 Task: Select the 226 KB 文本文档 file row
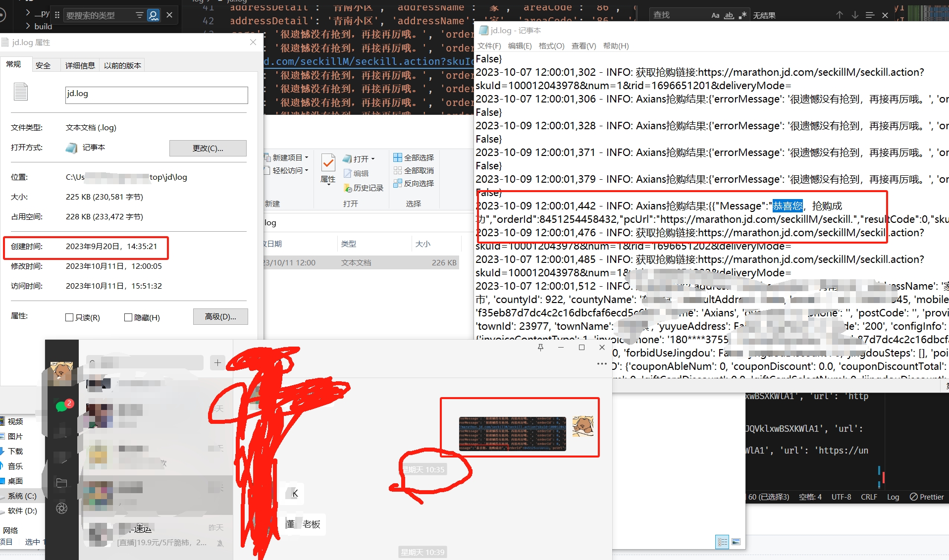pos(362,262)
